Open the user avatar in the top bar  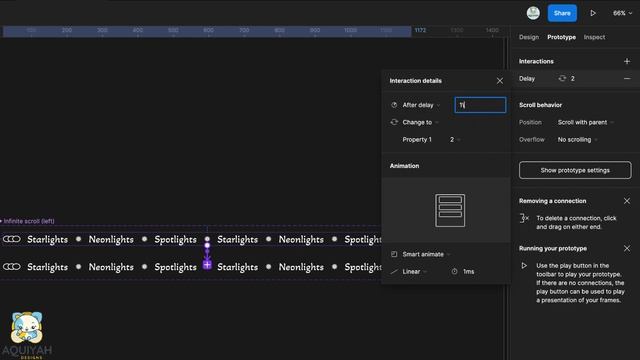click(x=533, y=13)
